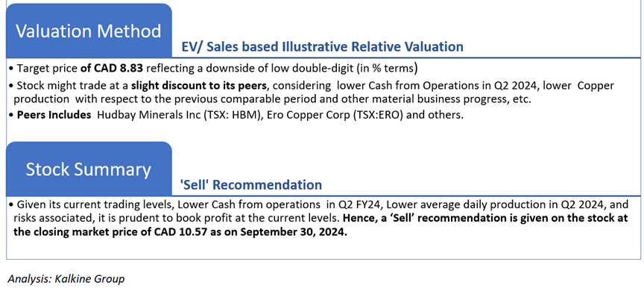This screenshot has height=297, width=644.
Task: Click the 'September 30, 2024' date text
Action: (x=294, y=232)
